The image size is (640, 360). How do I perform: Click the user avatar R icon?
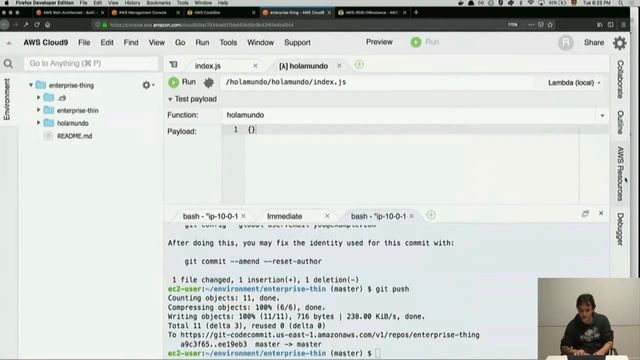[x=566, y=42]
